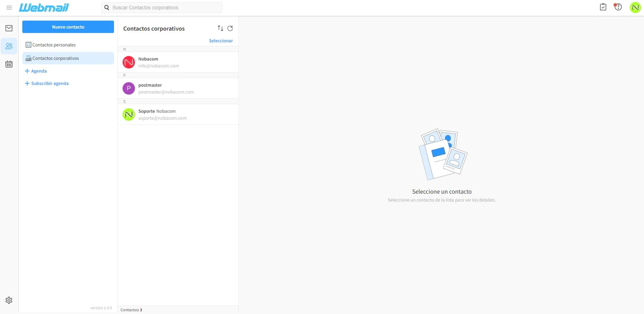644x314 pixels.
Task: Open the postmaster contact entry
Action: click(178, 89)
